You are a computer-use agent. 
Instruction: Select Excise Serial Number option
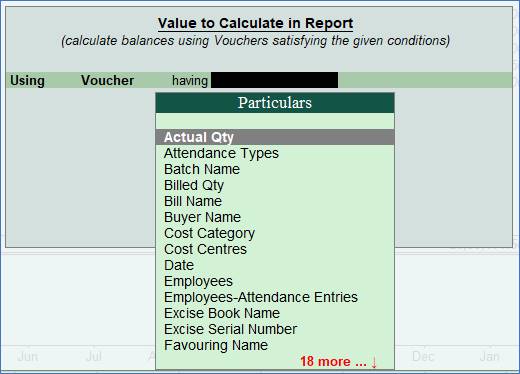pyautogui.click(x=230, y=329)
